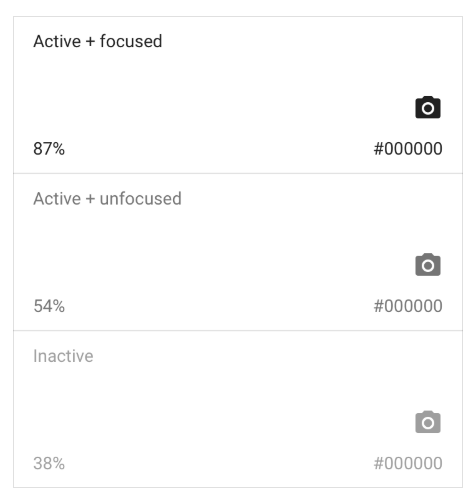Click the 54% opacity value
Viewport: 474px width, 498px height.
tap(49, 306)
